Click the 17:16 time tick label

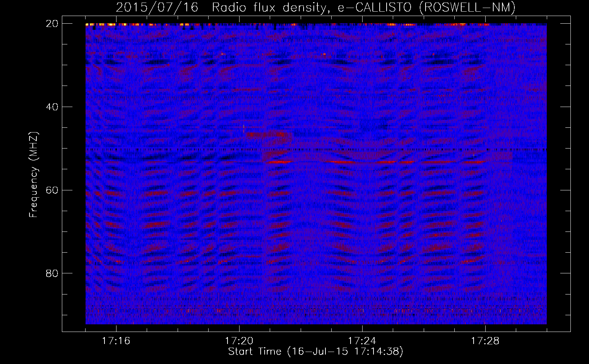116,341
